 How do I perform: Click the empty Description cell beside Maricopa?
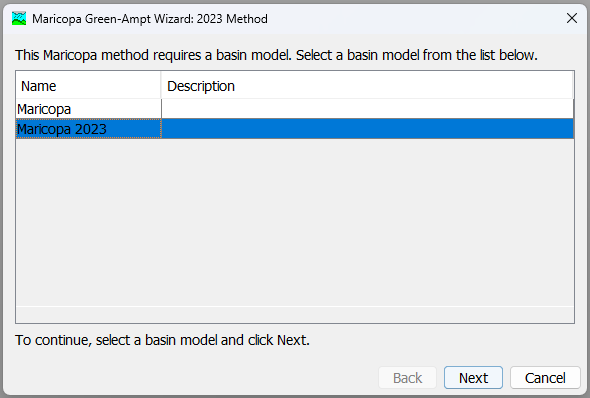[x=367, y=109]
